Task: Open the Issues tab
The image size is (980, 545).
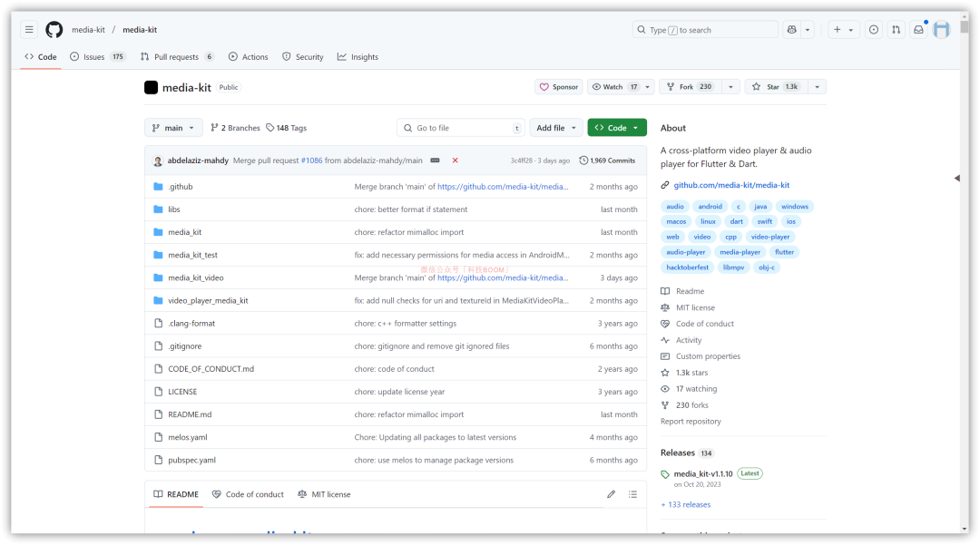Action: pyautogui.click(x=98, y=57)
